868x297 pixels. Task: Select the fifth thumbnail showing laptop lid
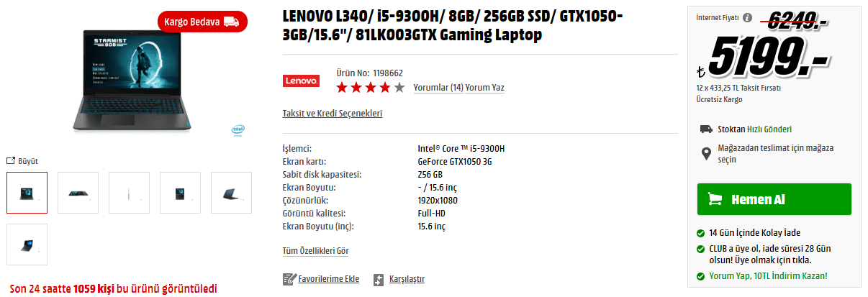pyautogui.click(x=232, y=193)
